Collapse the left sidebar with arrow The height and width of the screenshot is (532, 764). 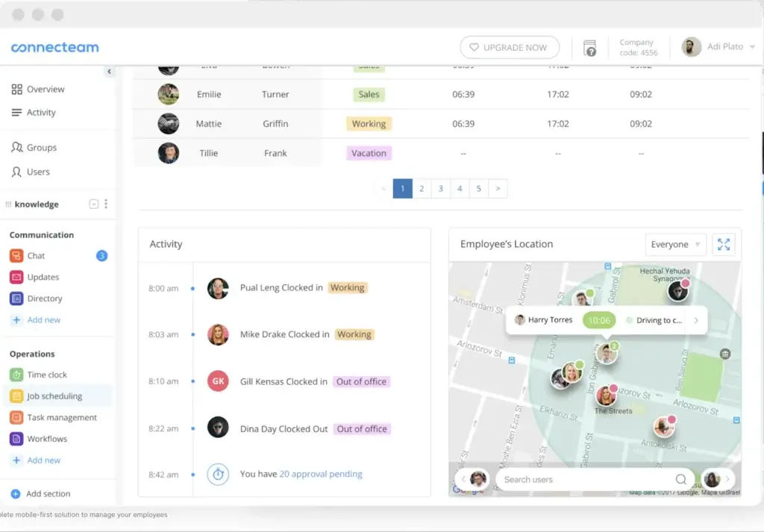pos(109,72)
